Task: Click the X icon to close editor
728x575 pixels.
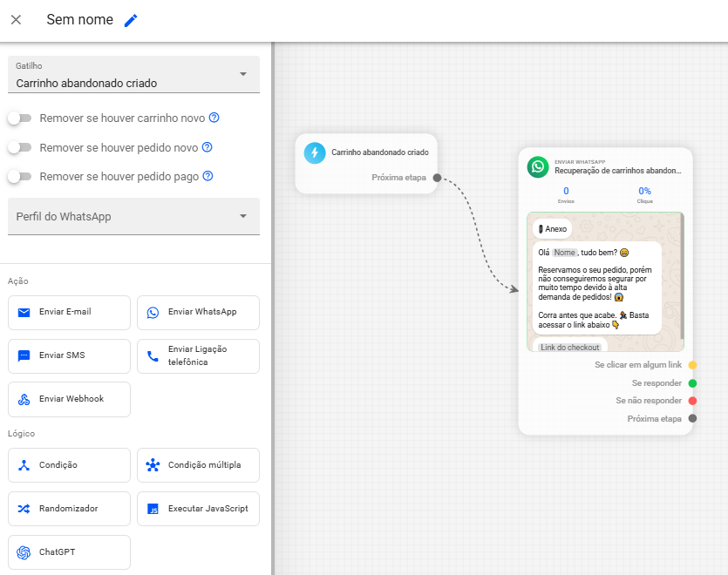Action: pyautogui.click(x=16, y=20)
